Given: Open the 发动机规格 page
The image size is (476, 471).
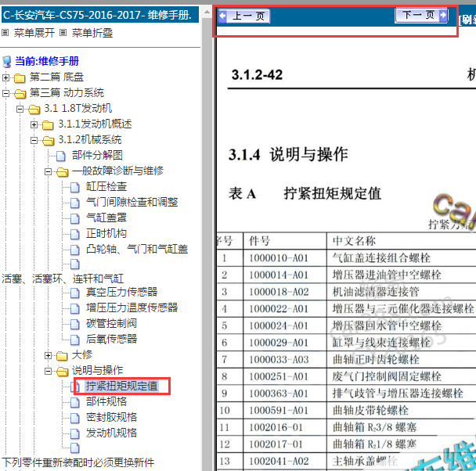Looking at the screenshot, I should click(111, 433).
